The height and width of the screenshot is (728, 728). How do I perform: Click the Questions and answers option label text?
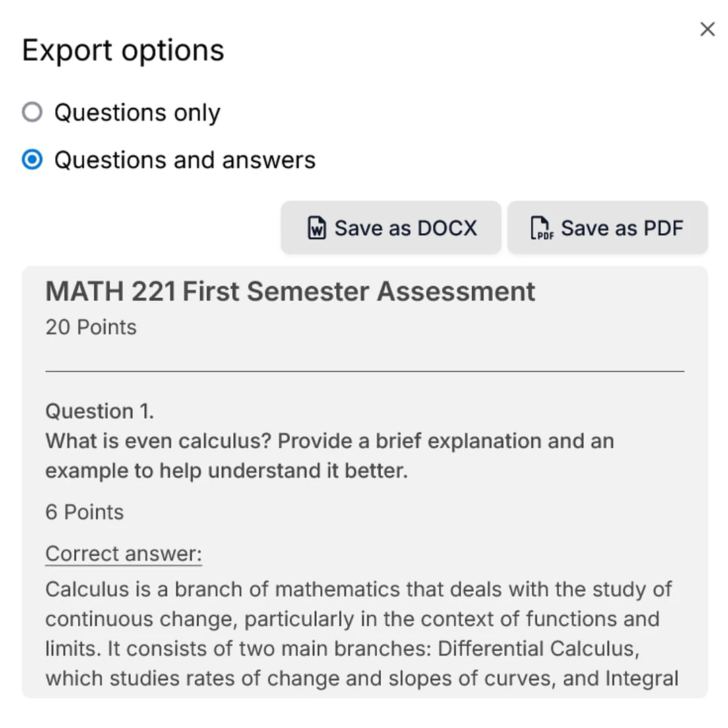pyautogui.click(x=185, y=160)
